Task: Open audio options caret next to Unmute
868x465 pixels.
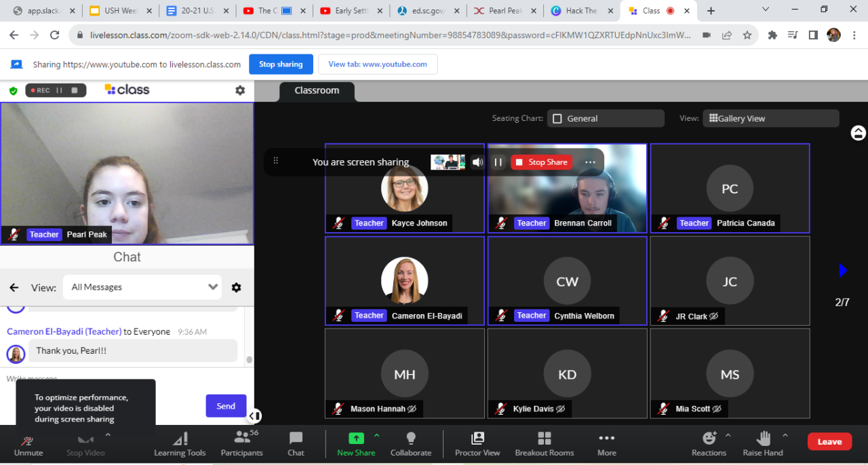Action: click(107, 435)
